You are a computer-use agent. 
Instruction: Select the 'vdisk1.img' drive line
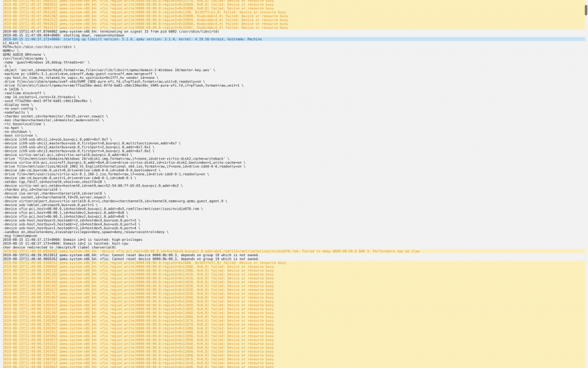[116, 158]
